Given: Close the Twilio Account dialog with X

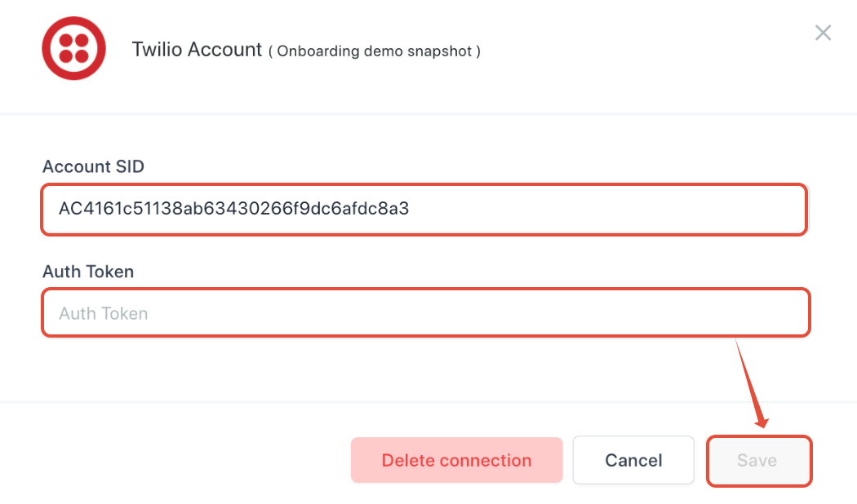Looking at the screenshot, I should pyautogui.click(x=823, y=33).
